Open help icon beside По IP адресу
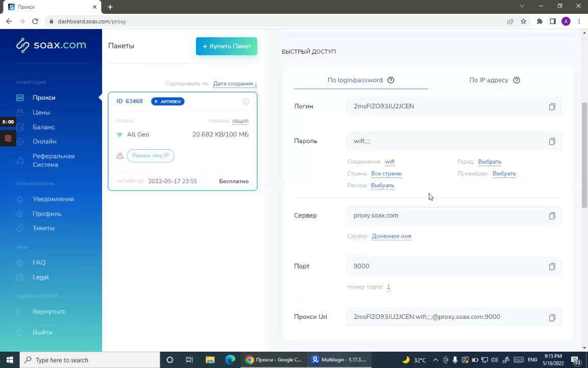Screen dimensions: 588x368 point(517,80)
